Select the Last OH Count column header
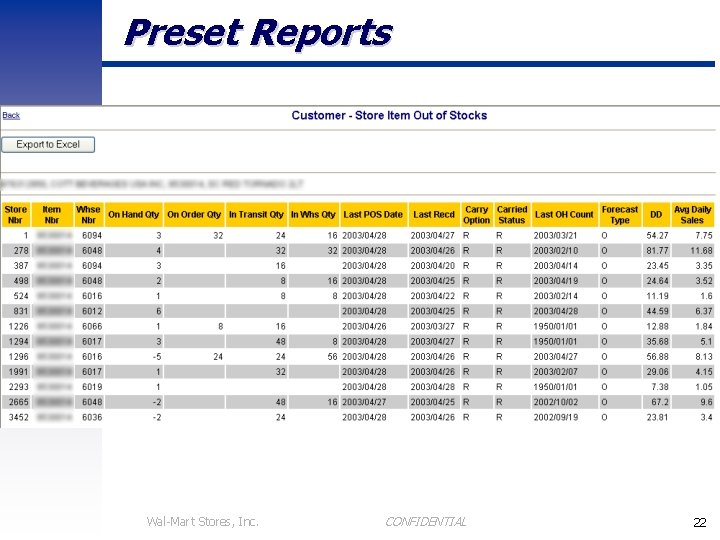Screen dimensions: 720x540 (x=565, y=214)
